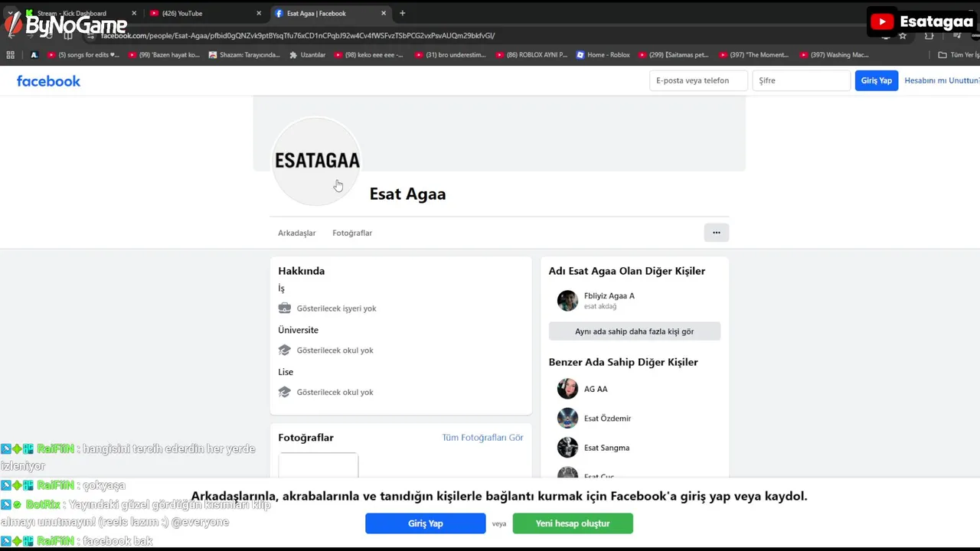Click the Esat Özdemir profile avatar
980x551 pixels.
(567, 418)
